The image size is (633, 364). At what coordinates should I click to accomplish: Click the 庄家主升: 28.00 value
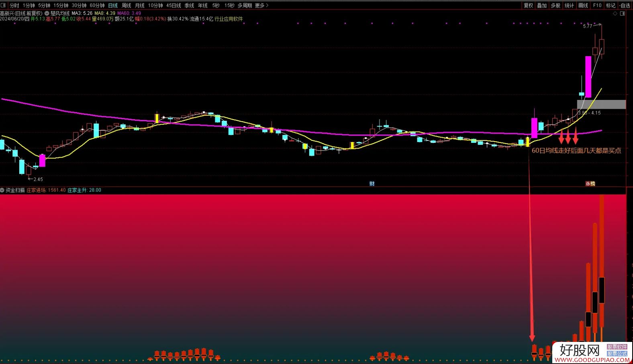[x=84, y=190]
